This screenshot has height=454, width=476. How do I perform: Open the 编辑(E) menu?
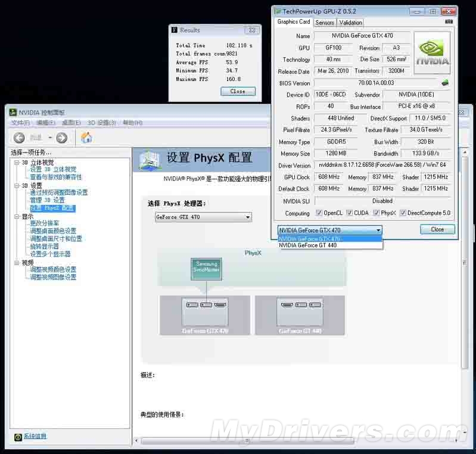coord(46,123)
